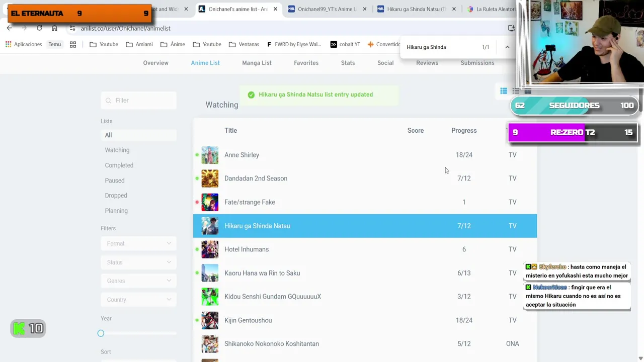Open the Amiami bookmark folder
Screen dimensions: 644x362
pyautogui.click(x=139, y=44)
